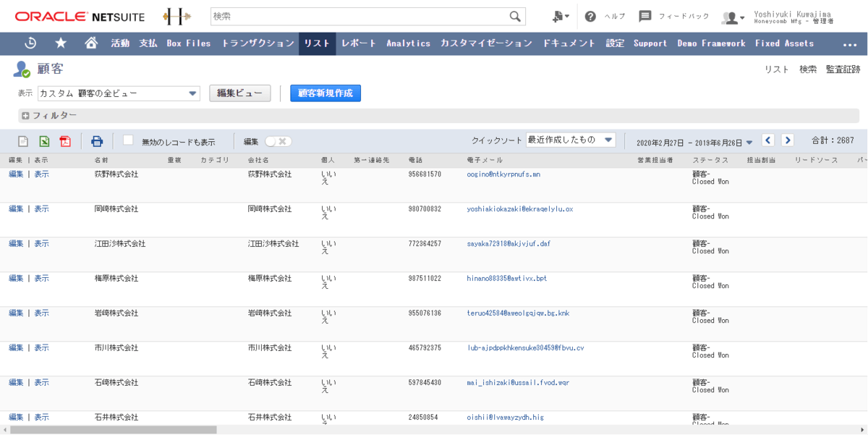Open the Custom customer view dropdown
Image resolution: width=868 pixels, height=435 pixels.
tap(119, 93)
